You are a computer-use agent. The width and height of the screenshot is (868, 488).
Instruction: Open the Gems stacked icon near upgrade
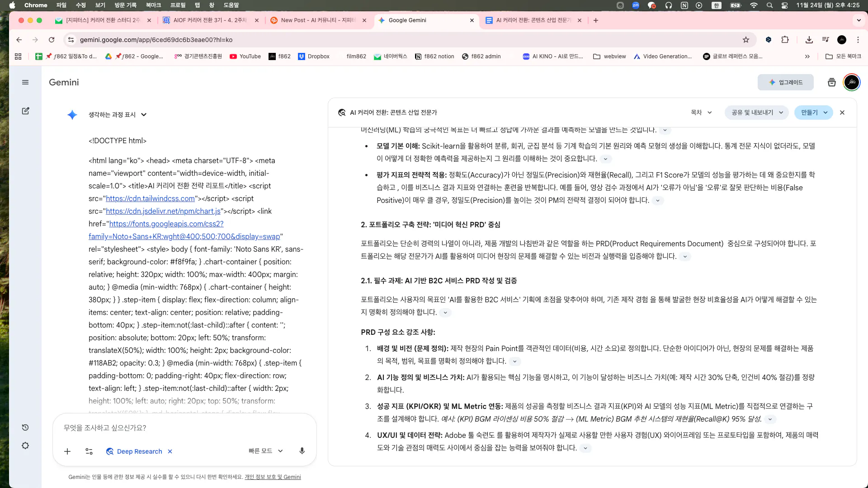[832, 82]
